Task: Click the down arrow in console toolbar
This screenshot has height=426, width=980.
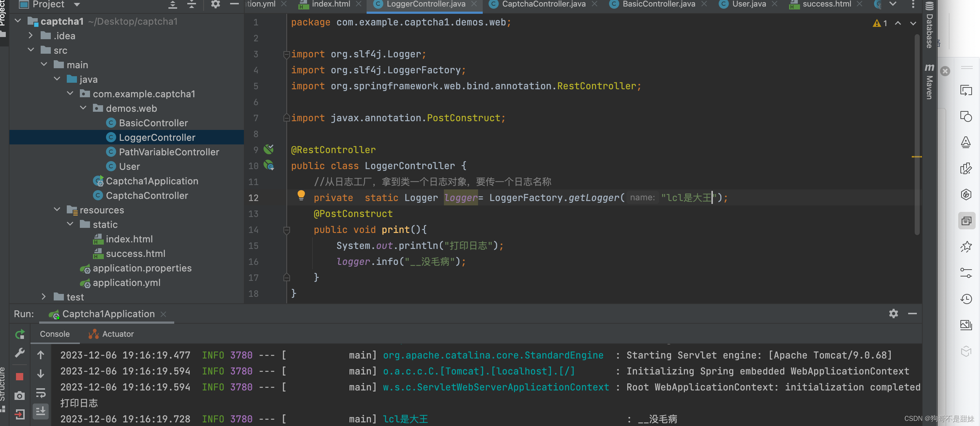Action: (41, 373)
